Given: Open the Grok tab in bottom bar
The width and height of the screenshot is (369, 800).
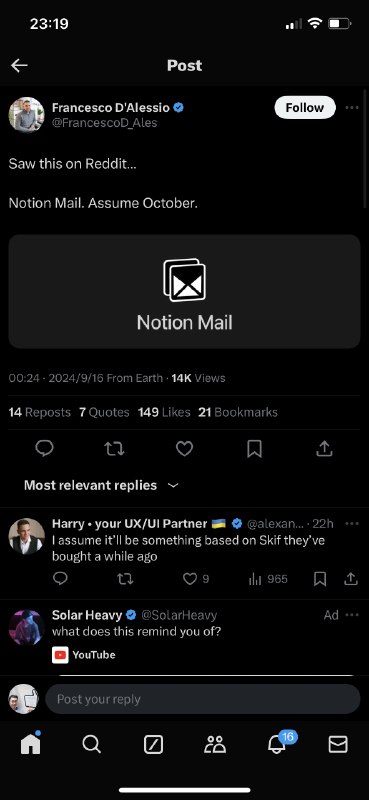Looking at the screenshot, I should point(153,745).
